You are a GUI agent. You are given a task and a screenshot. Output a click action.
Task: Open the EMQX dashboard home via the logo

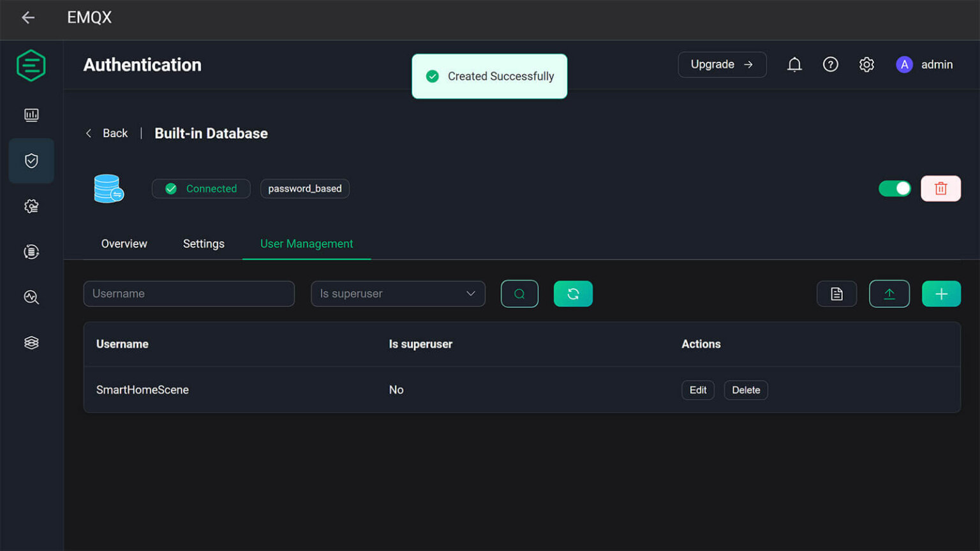click(31, 64)
